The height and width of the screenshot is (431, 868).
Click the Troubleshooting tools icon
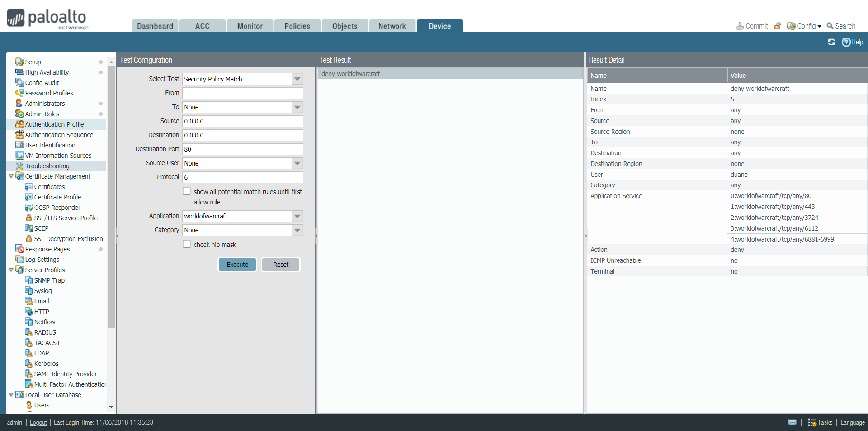(19, 166)
